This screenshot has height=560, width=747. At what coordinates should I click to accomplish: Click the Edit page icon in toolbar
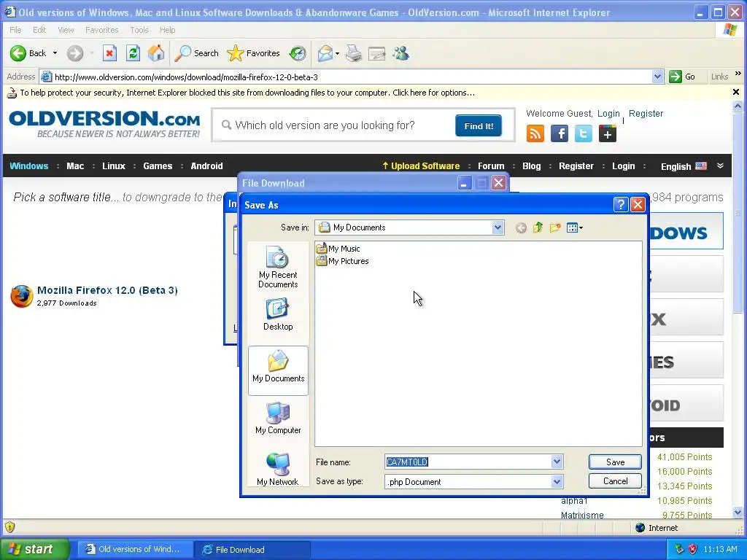(x=377, y=53)
